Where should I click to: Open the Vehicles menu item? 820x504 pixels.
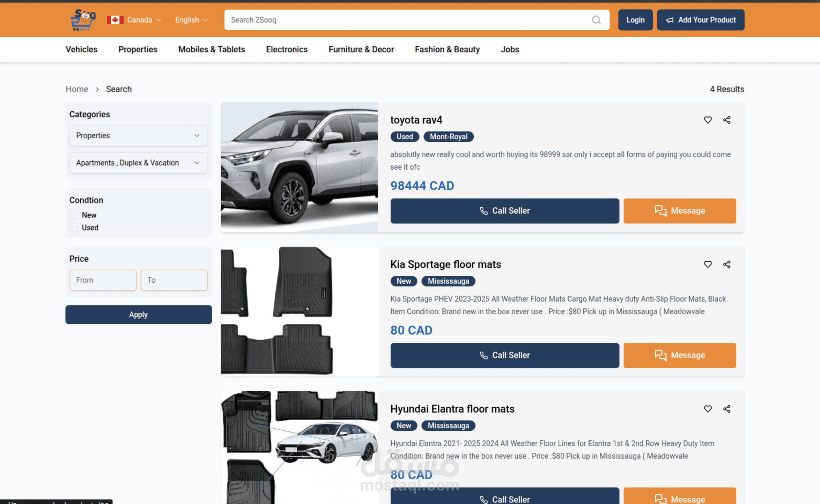click(81, 49)
